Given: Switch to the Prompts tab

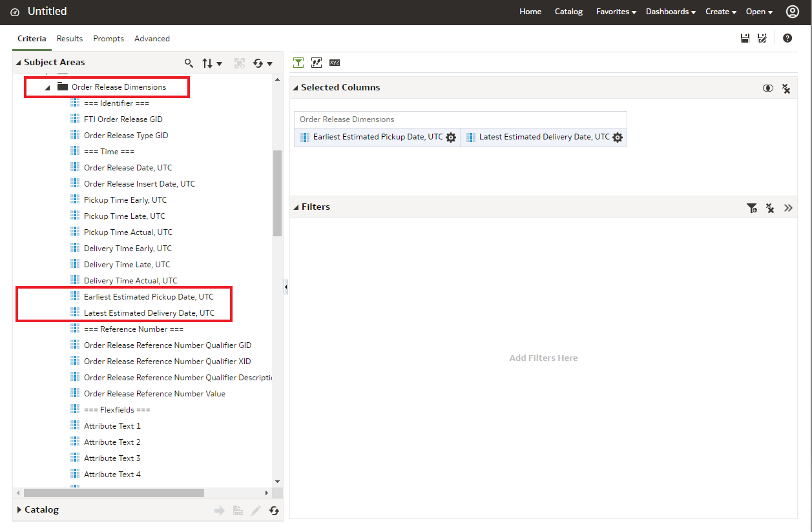Looking at the screenshot, I should (x=109, y=39).
